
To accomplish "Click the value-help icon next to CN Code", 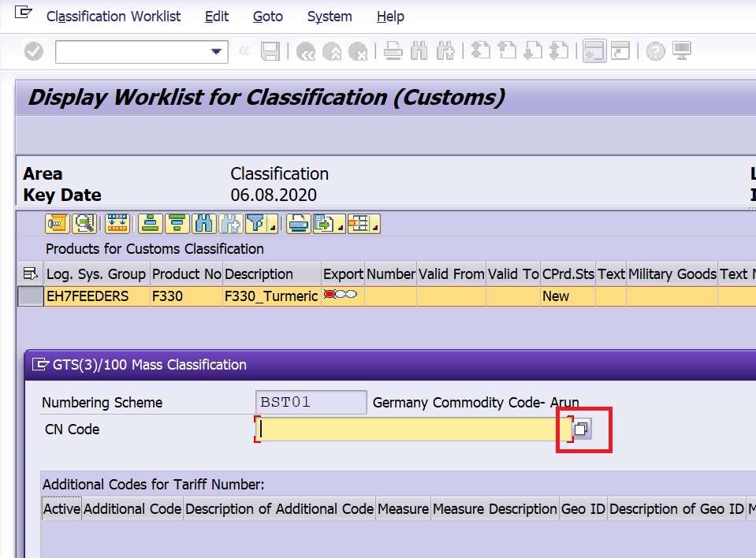I will click(x=582, y=429).
